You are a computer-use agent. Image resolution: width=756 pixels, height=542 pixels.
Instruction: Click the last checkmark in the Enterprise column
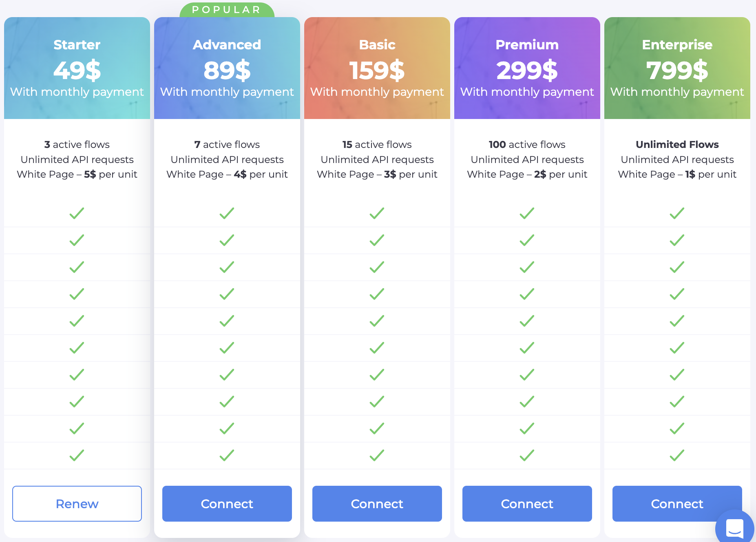(677, 455)
